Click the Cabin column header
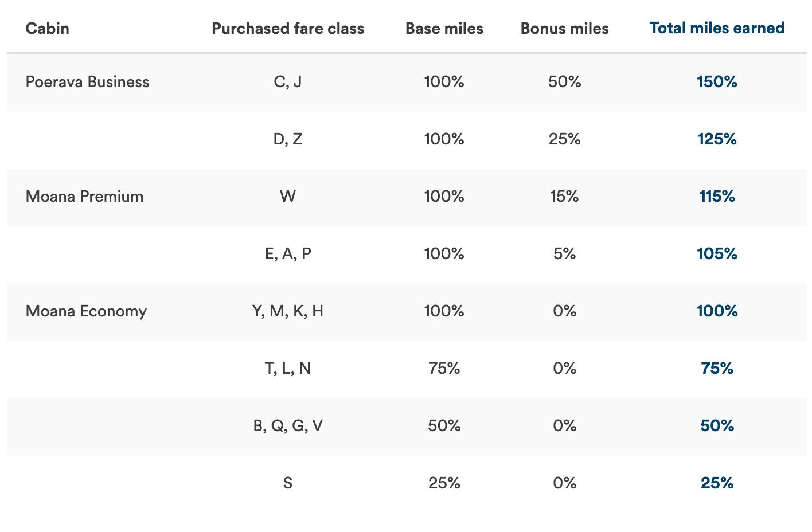The width and height of the screenshot is (812, 532). (x=48, y=29)
